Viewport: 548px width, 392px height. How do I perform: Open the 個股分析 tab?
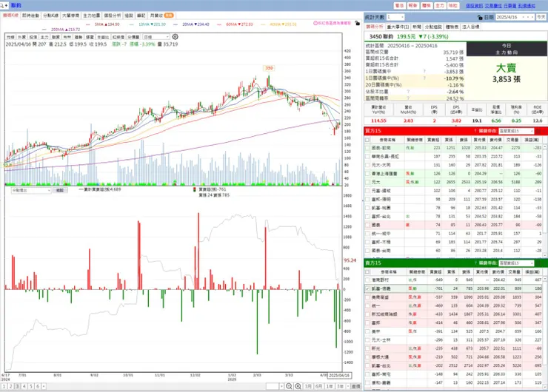tap(112, 16)
